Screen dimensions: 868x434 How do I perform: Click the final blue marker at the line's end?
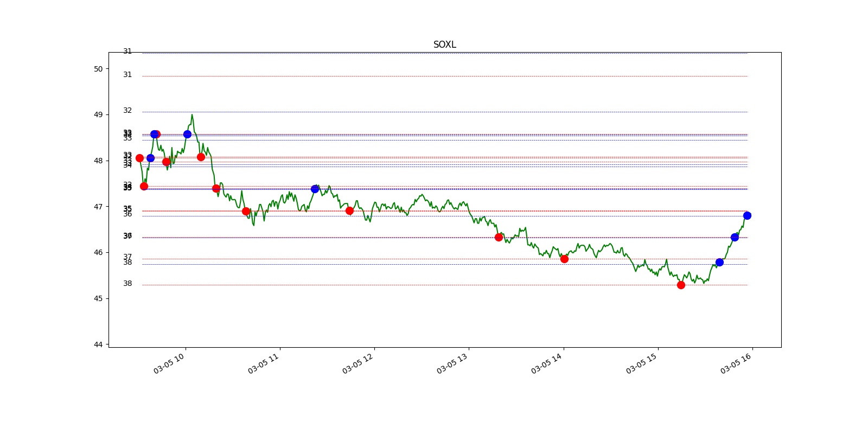click(747, 215)
